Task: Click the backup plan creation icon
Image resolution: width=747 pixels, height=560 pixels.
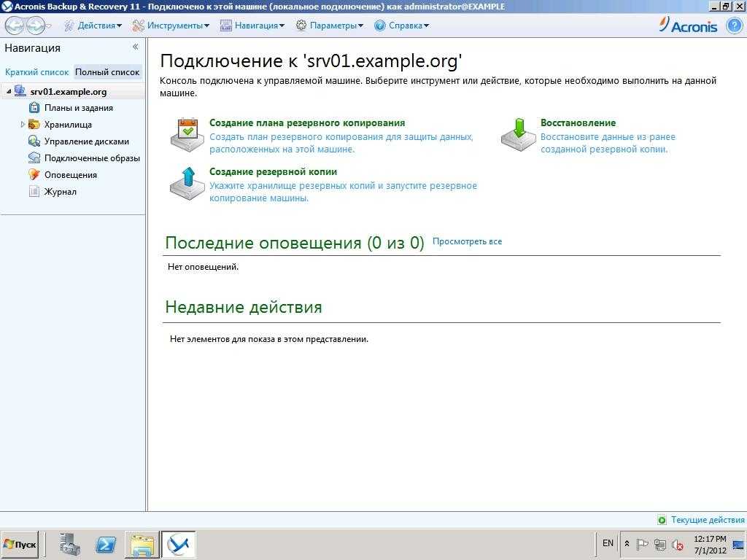Action: [187, 135]
